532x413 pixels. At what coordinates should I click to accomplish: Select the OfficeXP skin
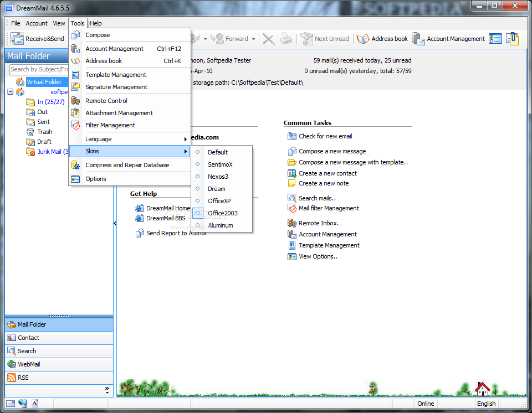coord(222,201)
